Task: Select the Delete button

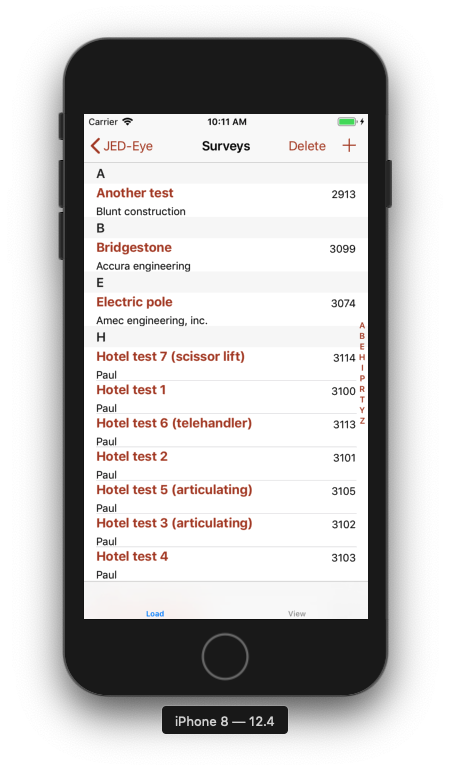Action: 307,146
